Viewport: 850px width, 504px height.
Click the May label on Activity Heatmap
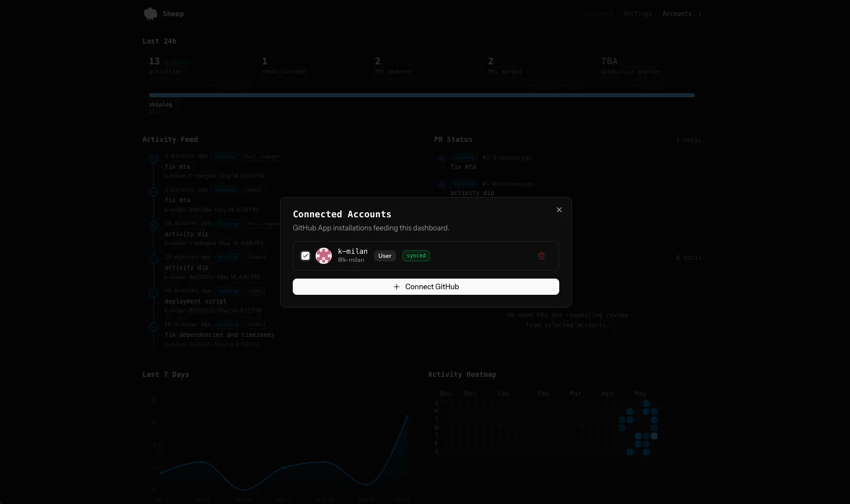pyautogui.click(x=640, y=394)
